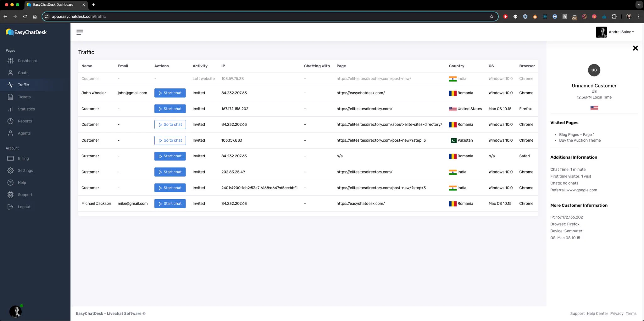Start chat with the IPv6 address customer
This screenshot has height=321, width=644.
[170, 188]
